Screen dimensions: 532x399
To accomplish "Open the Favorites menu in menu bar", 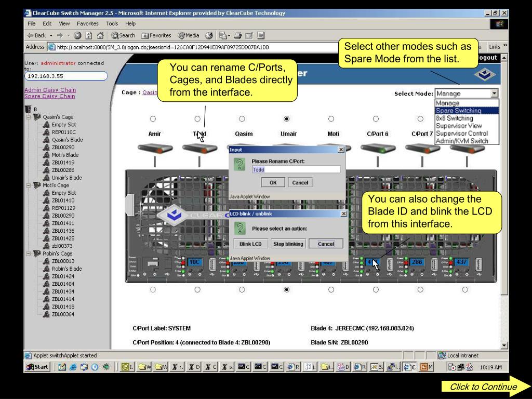I will coord(87,23).
